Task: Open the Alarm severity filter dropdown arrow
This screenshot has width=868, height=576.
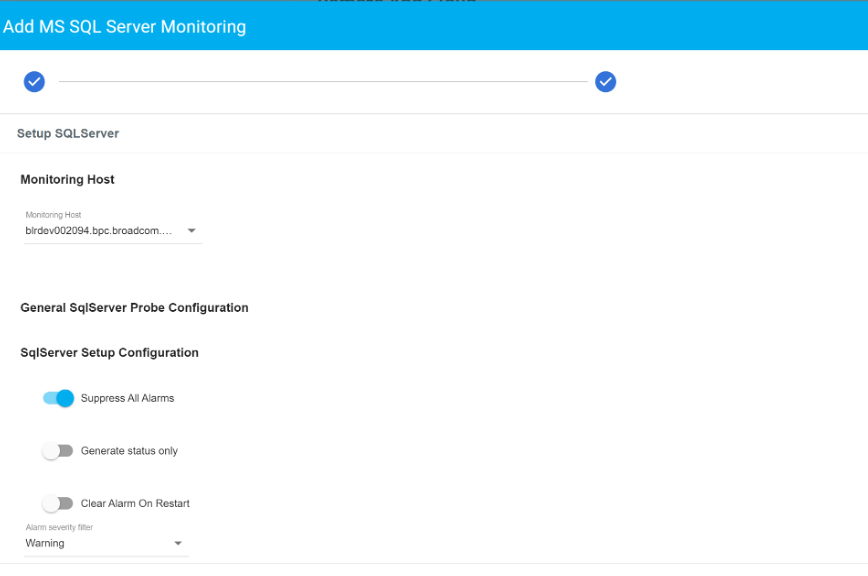Action: click(x=178, y=544)
